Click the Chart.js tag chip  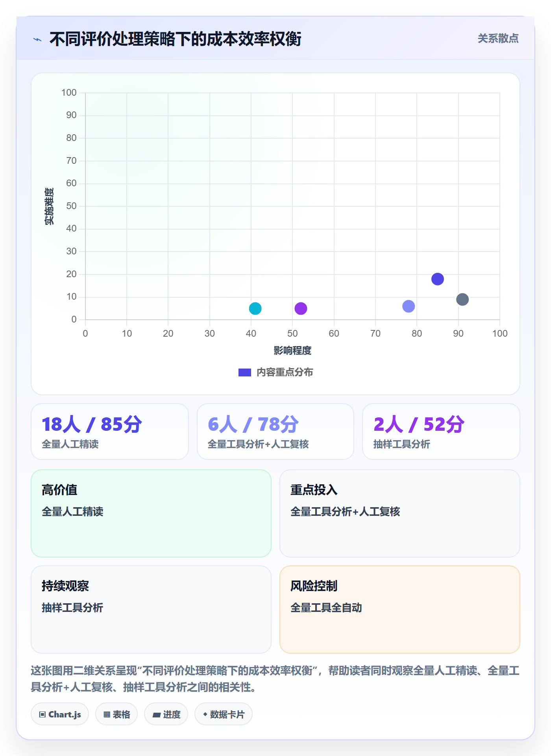60,714
